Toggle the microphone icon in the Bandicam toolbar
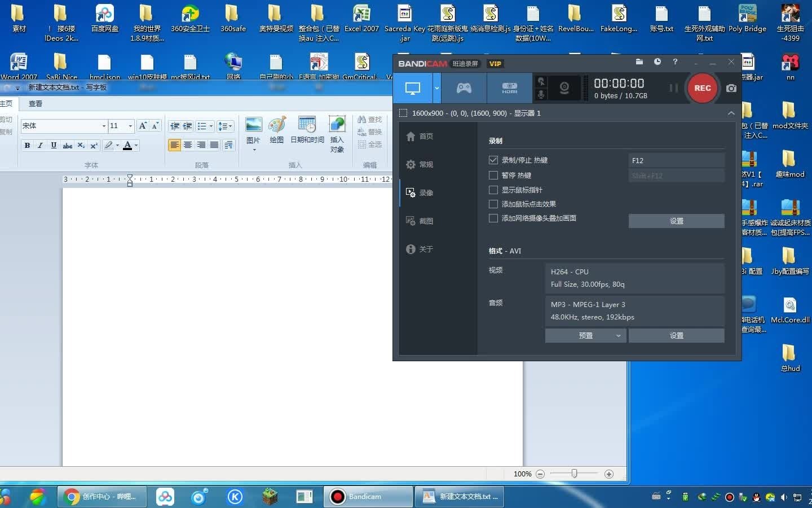 point(541,95)
